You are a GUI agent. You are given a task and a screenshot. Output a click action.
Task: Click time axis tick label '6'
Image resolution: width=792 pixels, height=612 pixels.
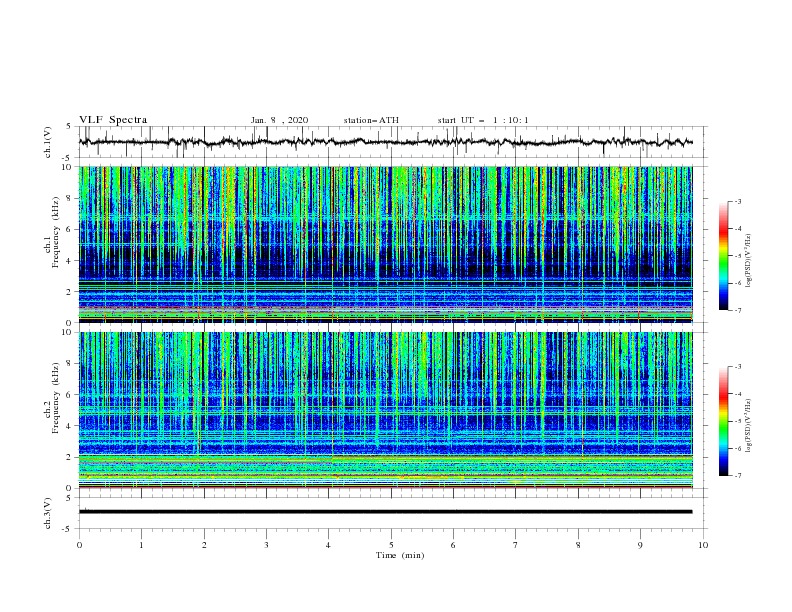[x=453, y=545]
